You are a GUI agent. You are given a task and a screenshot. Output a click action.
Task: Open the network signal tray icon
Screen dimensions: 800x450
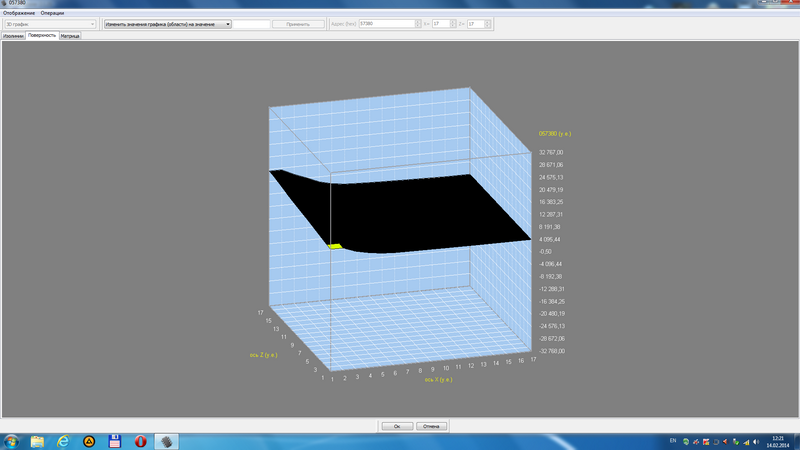click(746, 441)
